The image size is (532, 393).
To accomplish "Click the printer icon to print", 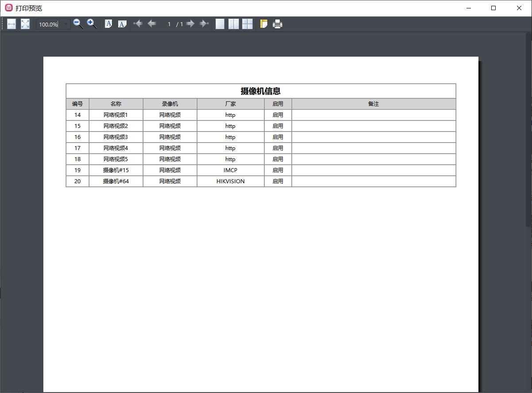I will tap(278, 24).
